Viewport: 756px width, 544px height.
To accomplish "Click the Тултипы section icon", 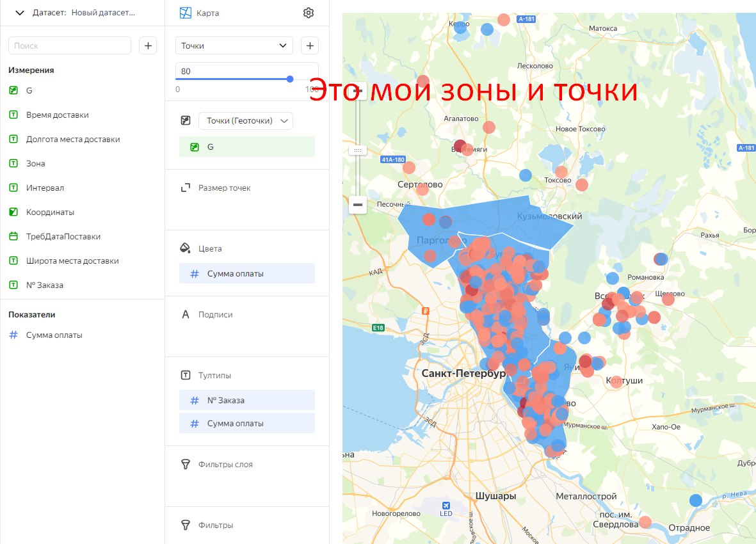I will [186, 375].
